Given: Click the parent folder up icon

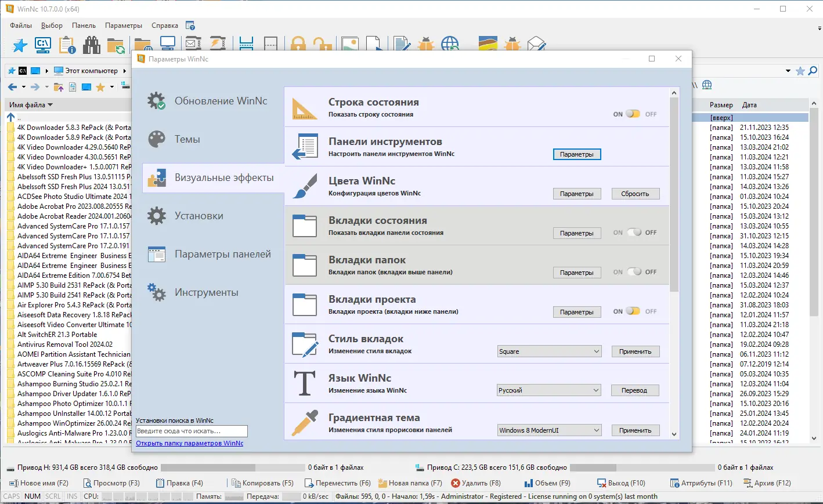Looking at the screenshot, I should (59, 87).
